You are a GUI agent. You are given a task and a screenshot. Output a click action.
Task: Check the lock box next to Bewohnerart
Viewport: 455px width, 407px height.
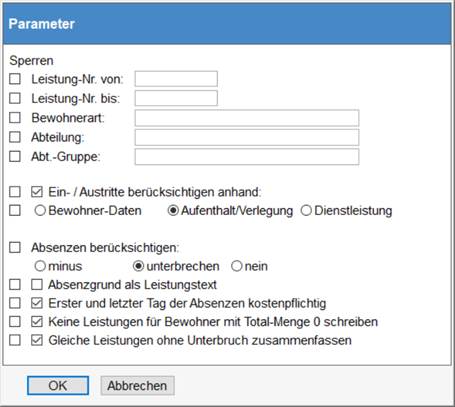pos(15,118)
